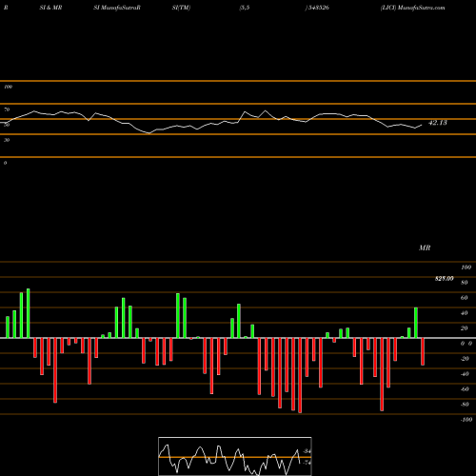Click the "MR" label above the histogram
The image size is (476, 476).
(x=425, y=248)
